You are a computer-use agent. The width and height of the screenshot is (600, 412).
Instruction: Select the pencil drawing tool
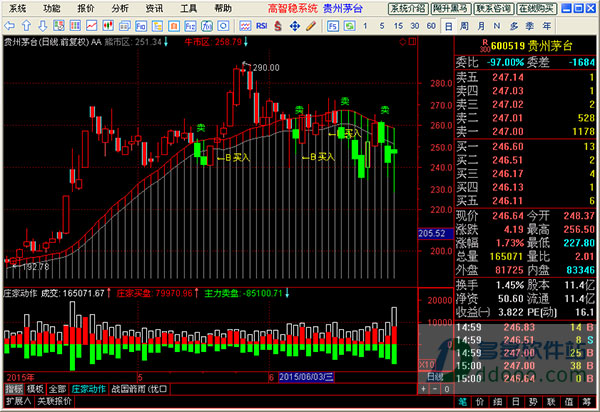[x=311, y=26]
